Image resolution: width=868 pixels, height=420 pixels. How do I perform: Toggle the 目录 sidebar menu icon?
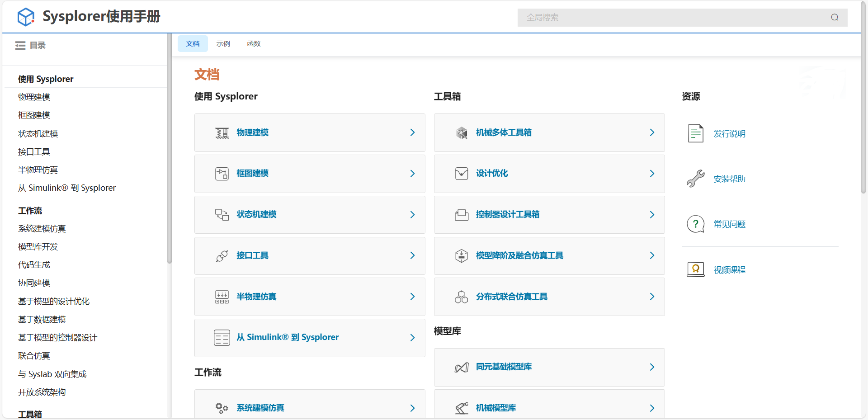coord(20,45)
